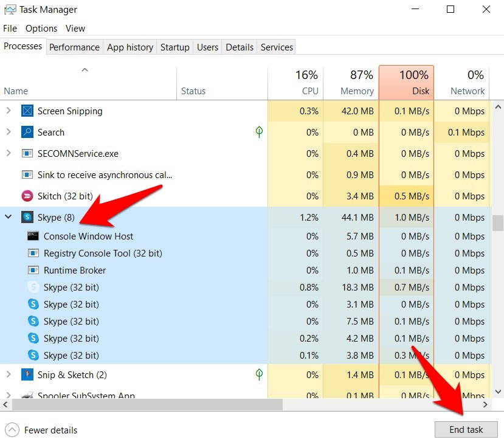Screen dimensions: 504x448
Task: Click the Fewer details circle arrow icon
Action: click(12, 430)
